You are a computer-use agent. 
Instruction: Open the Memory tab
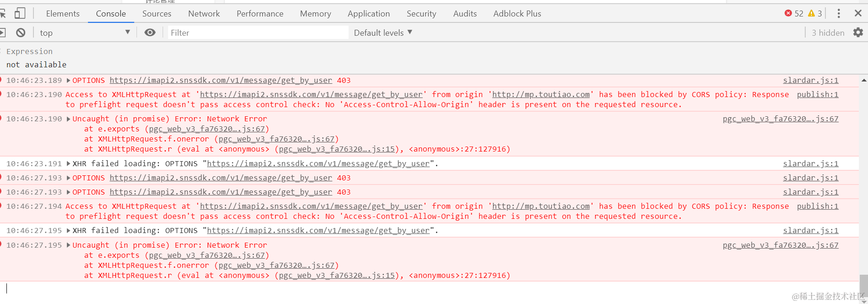point(315,14)
